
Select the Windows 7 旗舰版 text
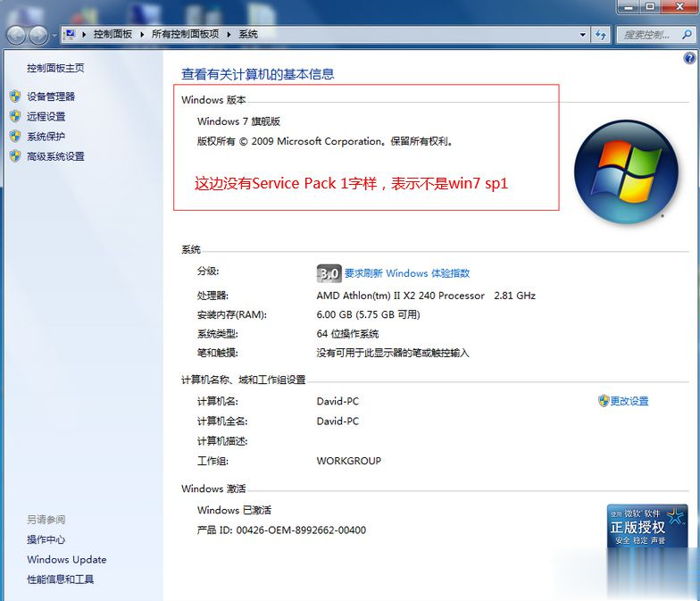click(x=239, y=121)
